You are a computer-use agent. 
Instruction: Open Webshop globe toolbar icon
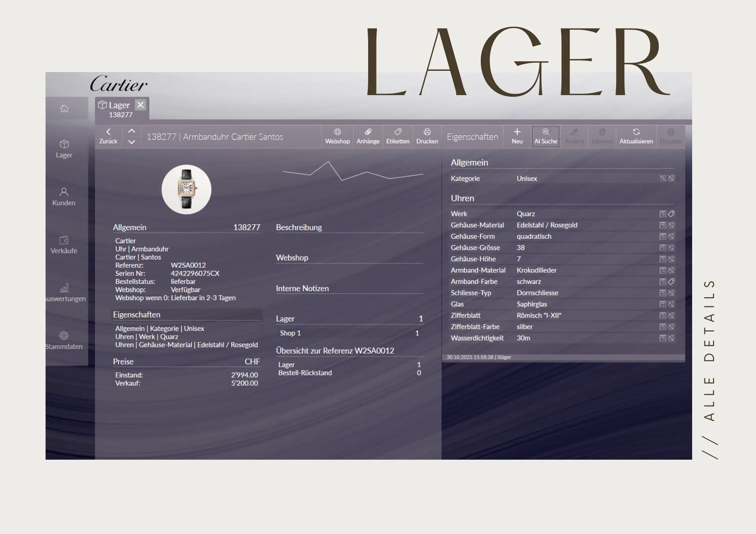(337, 136)
